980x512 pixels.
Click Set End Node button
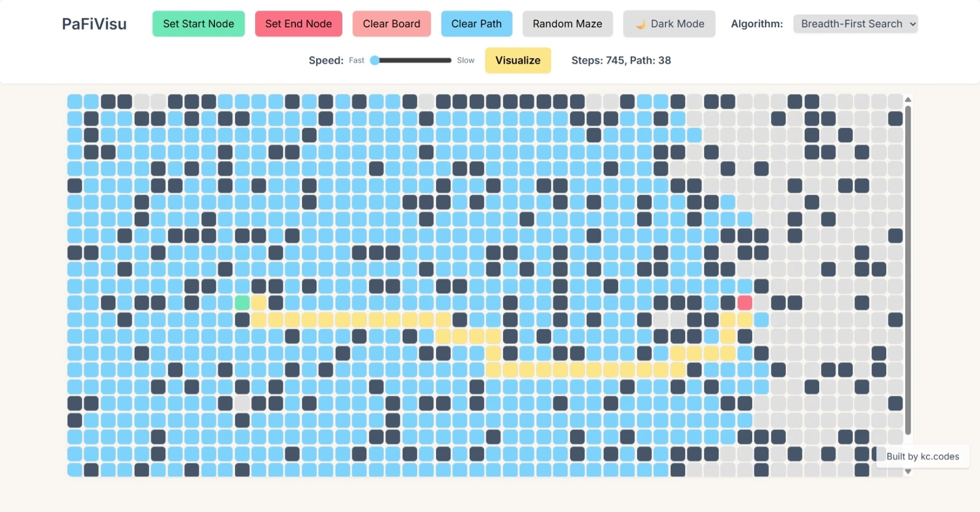click(x=298, y=24)
